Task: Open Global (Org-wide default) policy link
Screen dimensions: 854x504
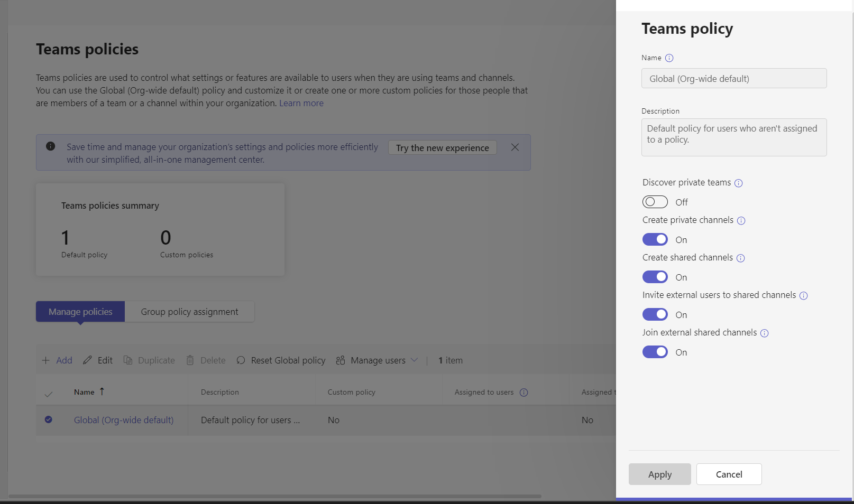Action: pos(124,420)
